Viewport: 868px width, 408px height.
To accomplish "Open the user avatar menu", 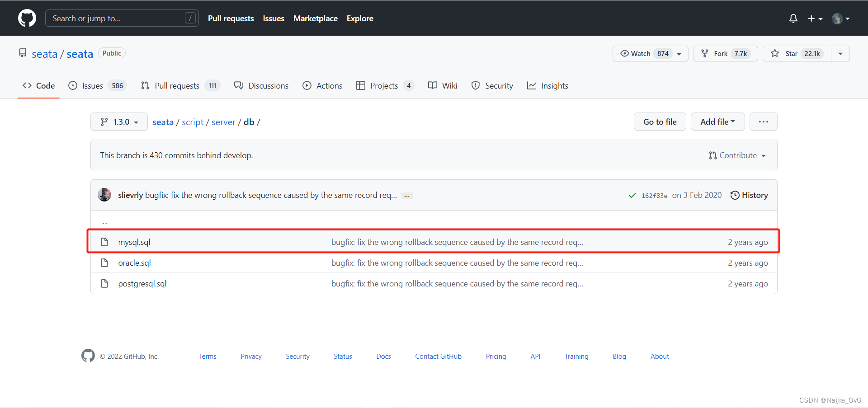I will [x=841, y=19].
